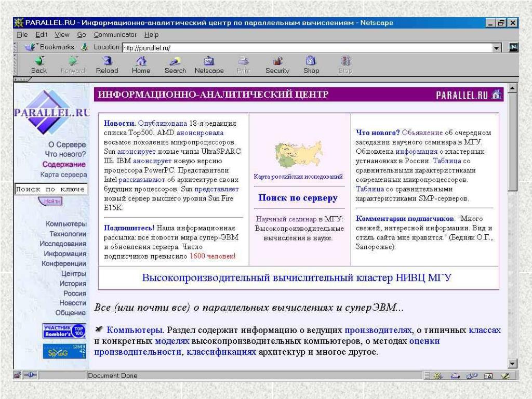
Task: Open Mailbox icon in status bar
Action: pyautogui.click(x=455, y=376)
